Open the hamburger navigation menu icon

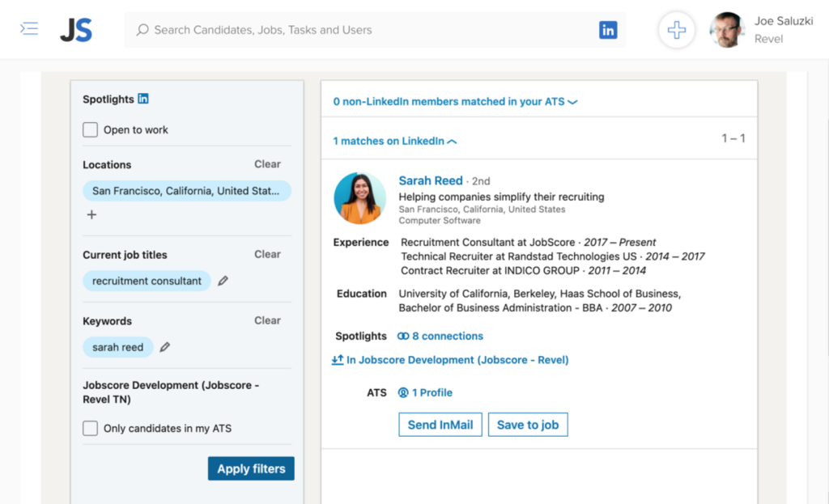29,28
